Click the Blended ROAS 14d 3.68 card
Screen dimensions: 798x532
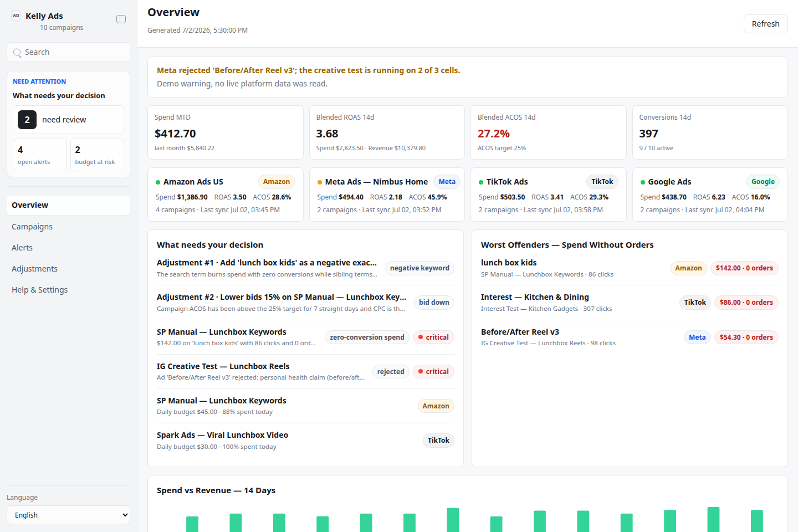point(387,132)
